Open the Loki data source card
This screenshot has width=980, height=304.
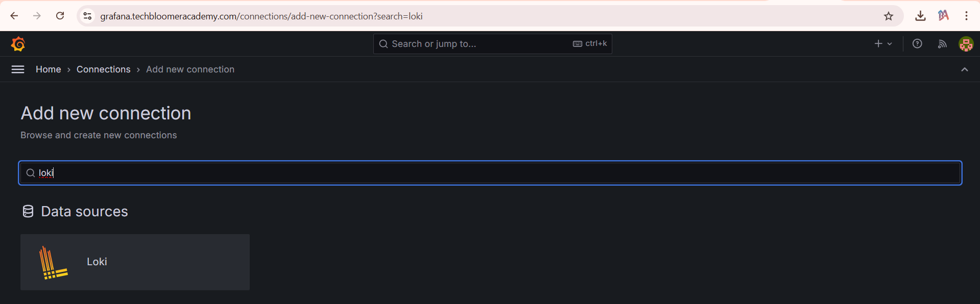click(135, 262)
